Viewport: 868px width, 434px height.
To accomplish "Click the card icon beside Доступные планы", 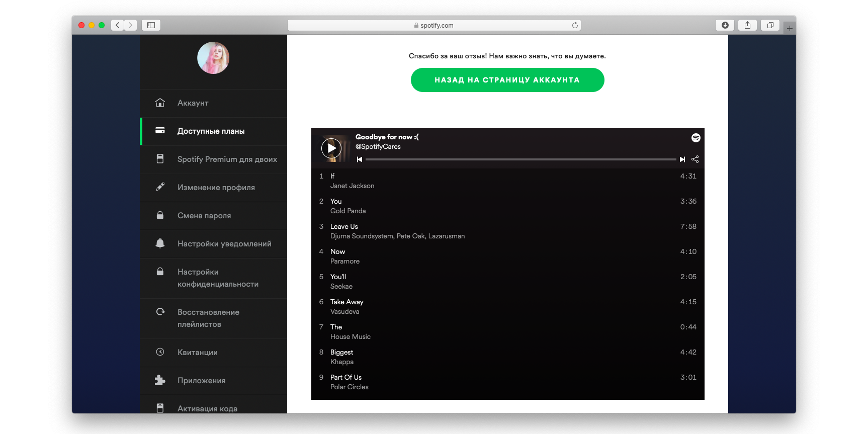I will [160, 130].
